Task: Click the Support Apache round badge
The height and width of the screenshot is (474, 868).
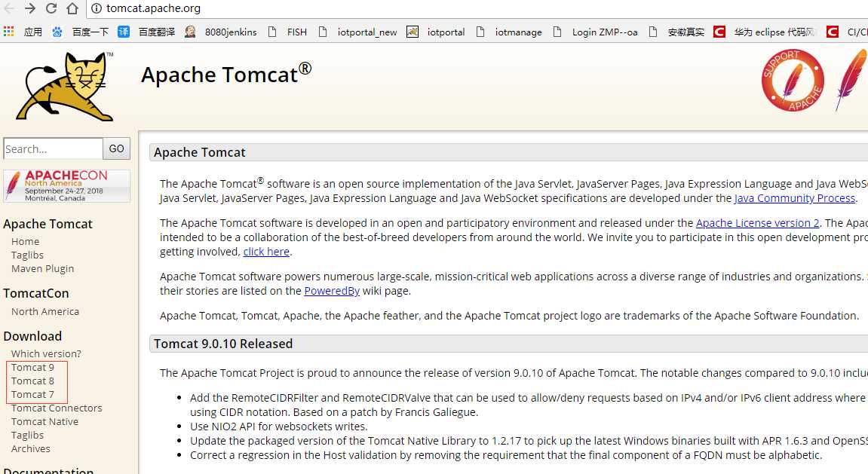Action: [x=792, y=80]
